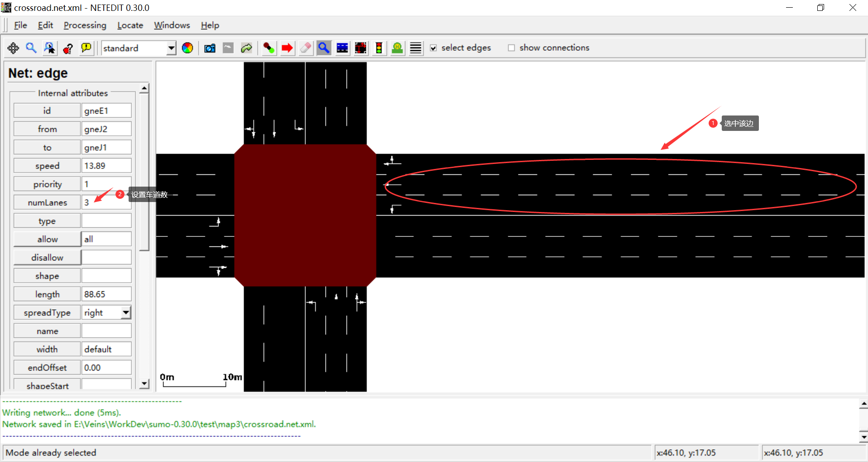Select the additionals mode tool

tap(397, 48)
